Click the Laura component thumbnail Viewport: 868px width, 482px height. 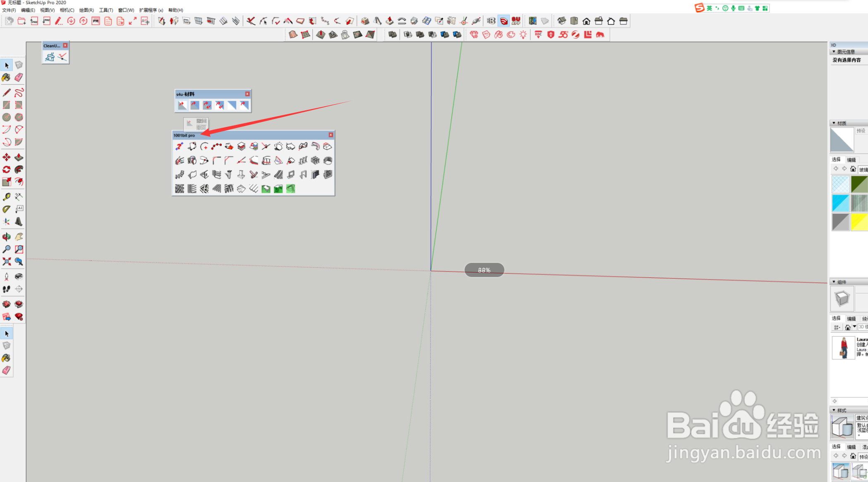tap(843, 347)
